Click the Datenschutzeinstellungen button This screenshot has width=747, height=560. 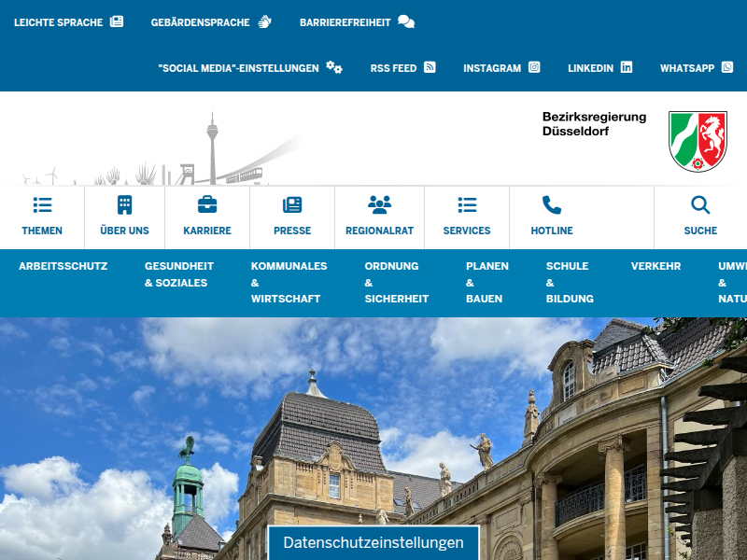point(373,542)
